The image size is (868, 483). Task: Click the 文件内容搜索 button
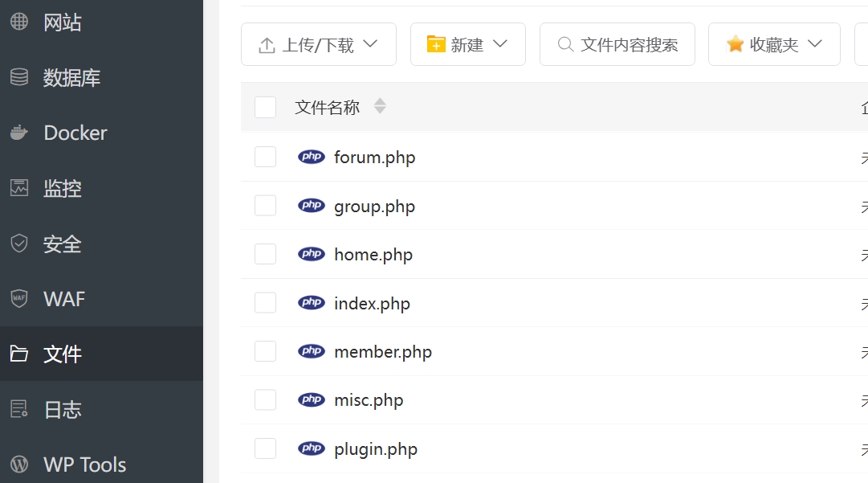pyautogui.click(x=617, y=44)
